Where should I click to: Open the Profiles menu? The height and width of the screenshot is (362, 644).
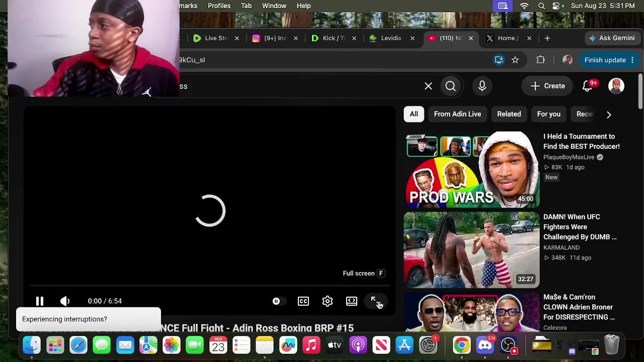click(219, 6)
